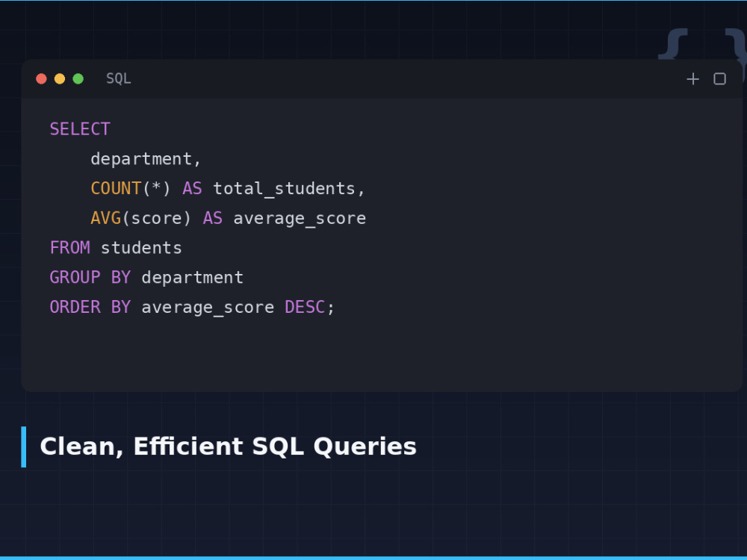Click the square window icon in header

[719, 78]
